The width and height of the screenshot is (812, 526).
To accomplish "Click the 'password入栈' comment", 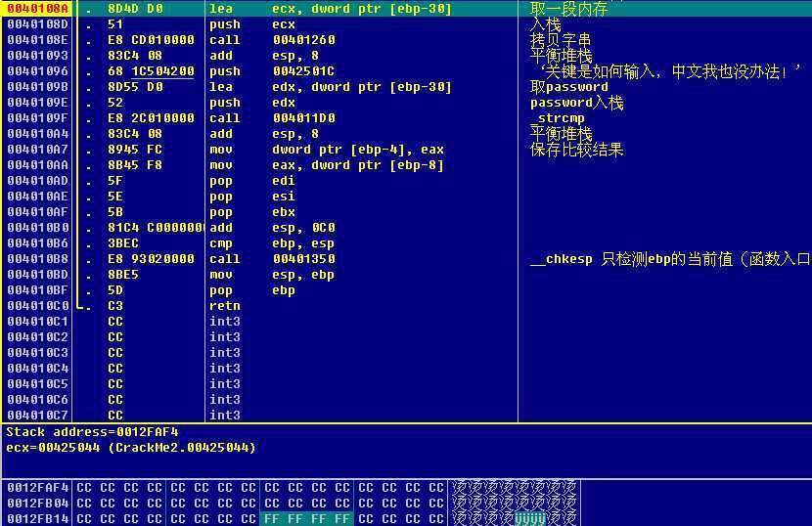I will coord(577,103).
